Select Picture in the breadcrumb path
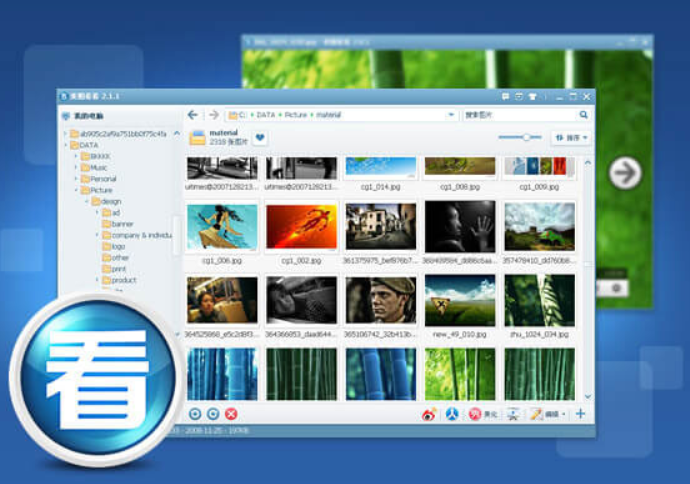690x484 pixels. [295, 115]
